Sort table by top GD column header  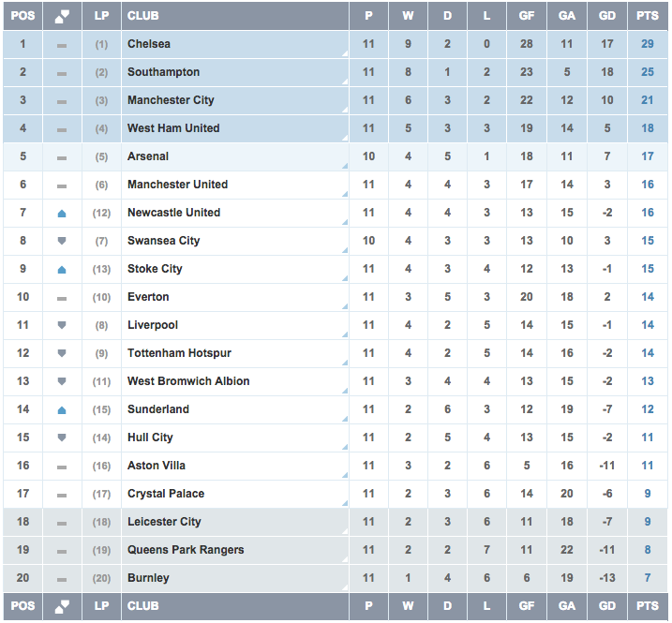coord(607,16)
